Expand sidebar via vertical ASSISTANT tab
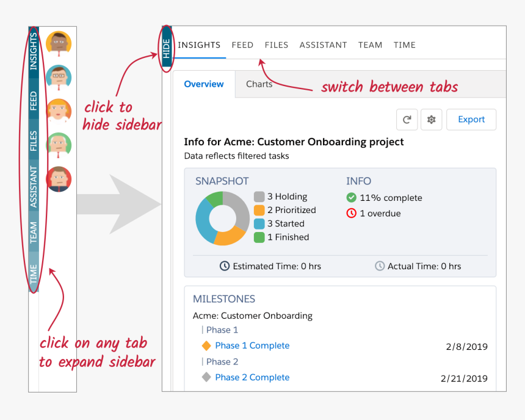The width and height of the screenshot is (525, 420). 34,187
